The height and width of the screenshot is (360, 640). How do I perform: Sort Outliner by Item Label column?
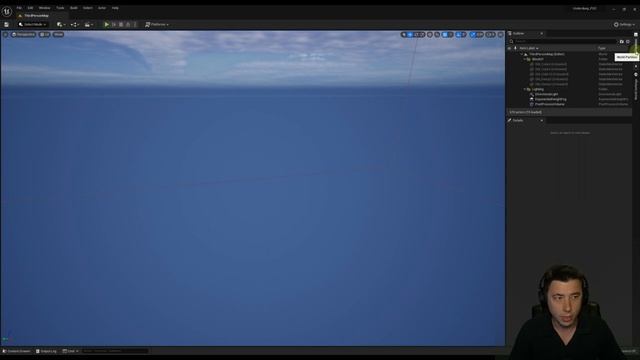[529, 48]
